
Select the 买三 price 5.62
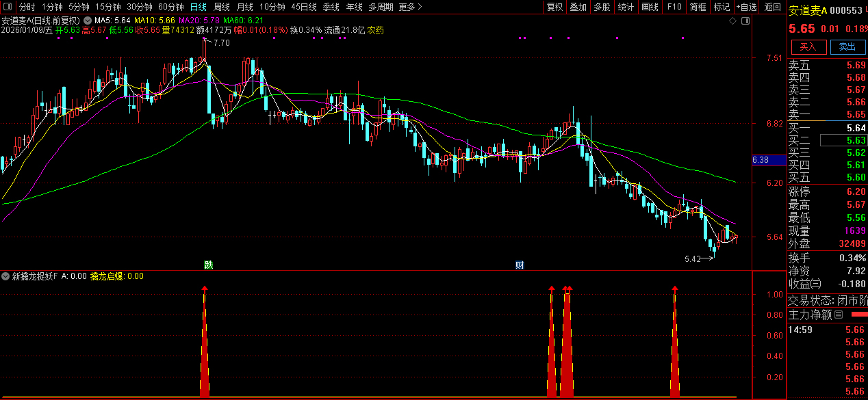point(856,152)
